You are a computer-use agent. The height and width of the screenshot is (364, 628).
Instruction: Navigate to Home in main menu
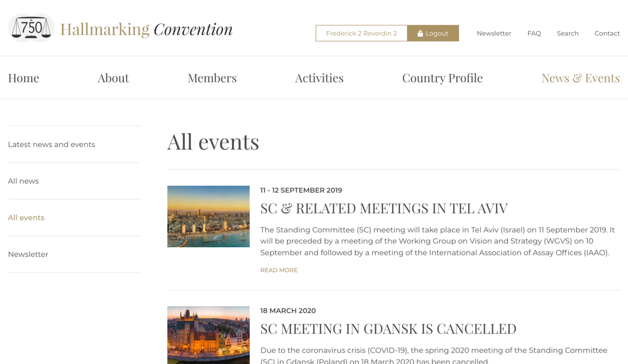(x=24, y=78)
